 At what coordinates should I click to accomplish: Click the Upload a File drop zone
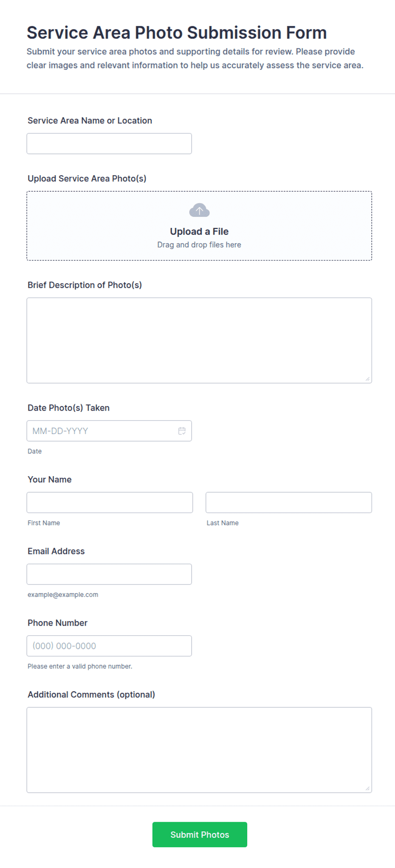pyautogui.click(x=199, y=226)
